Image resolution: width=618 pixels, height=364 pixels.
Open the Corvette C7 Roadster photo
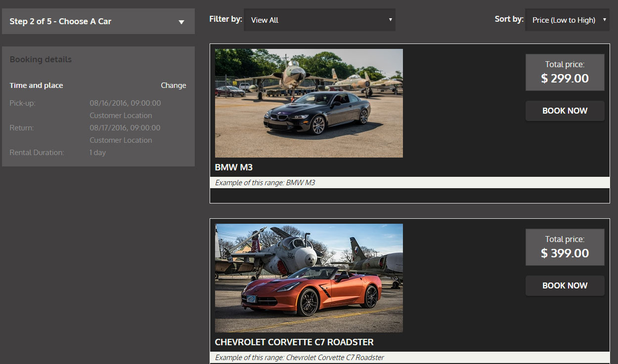309,278
